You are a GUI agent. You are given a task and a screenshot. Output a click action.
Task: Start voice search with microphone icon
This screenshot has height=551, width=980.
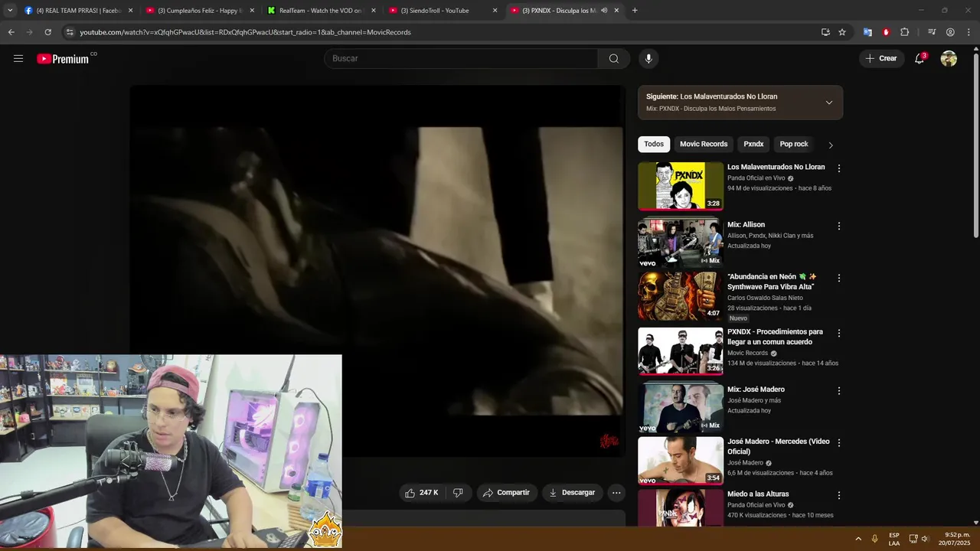(x=648, y=58)
